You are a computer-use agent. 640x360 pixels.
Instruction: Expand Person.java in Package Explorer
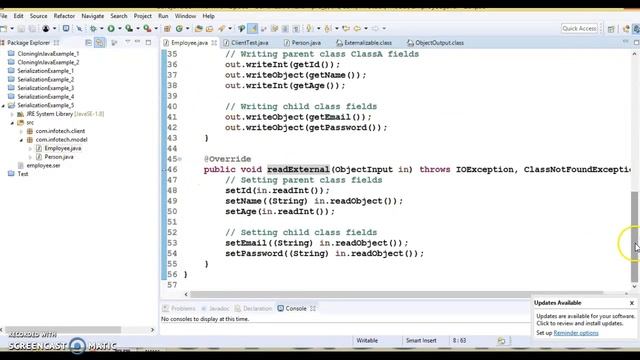(x=30, y=157)
